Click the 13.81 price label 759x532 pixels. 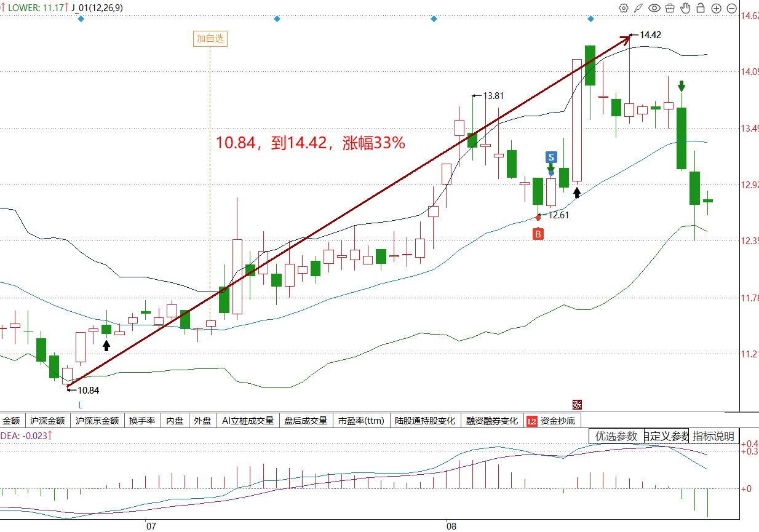[x=493, y=95]
